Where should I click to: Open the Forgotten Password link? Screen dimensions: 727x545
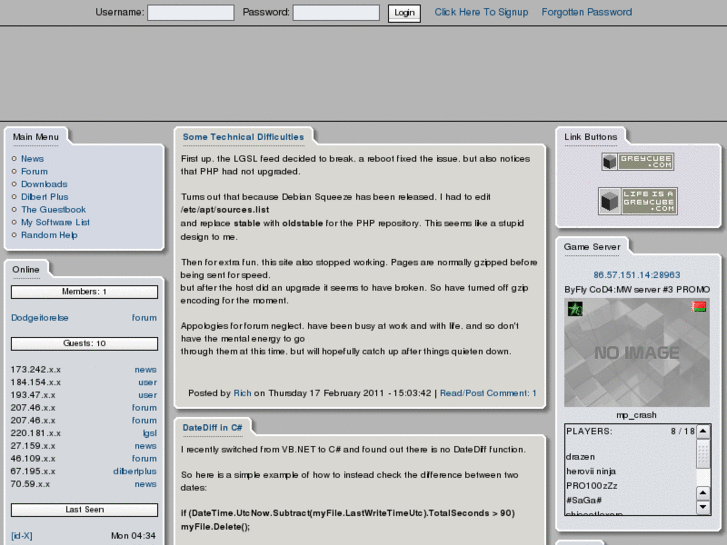pos(587,12)
